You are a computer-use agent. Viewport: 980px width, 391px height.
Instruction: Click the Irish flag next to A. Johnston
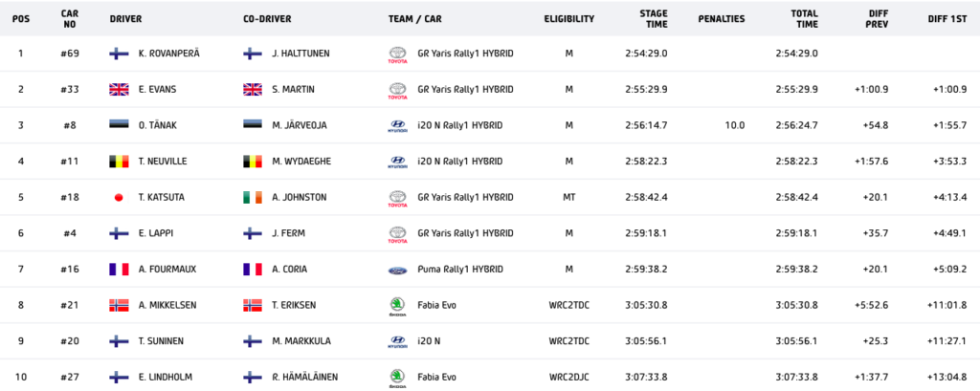coord(253,197)
